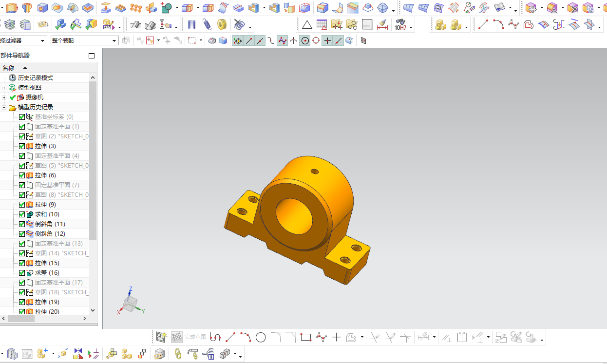Toggle the 固定基准平面 (1) checkbox
This screenshot has height=364, width=607.
pos(22,127)
